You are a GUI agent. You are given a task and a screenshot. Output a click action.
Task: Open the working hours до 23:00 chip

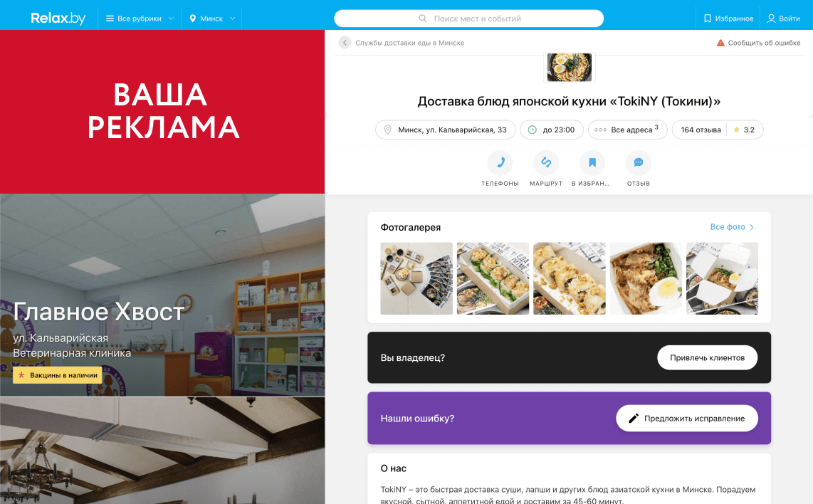552,130
